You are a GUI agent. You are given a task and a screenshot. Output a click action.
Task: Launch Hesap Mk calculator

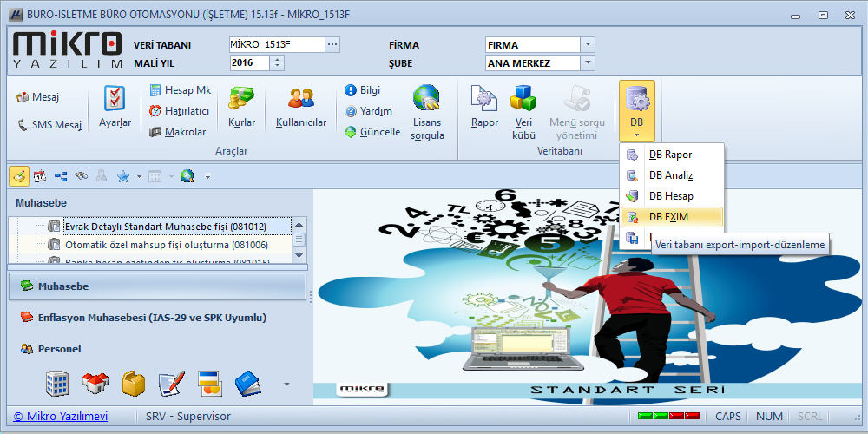(x=181, y=90)
